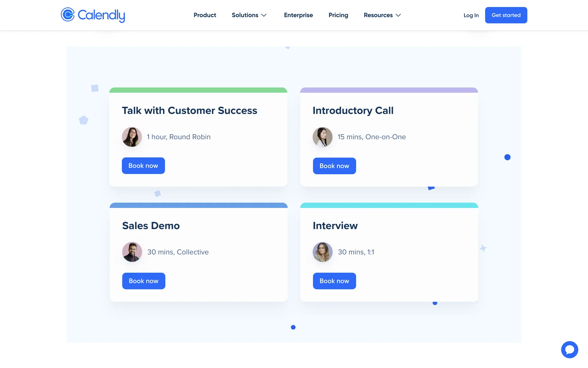
Task: Click the Customer Success host avatar
Action: coord(132,137)
